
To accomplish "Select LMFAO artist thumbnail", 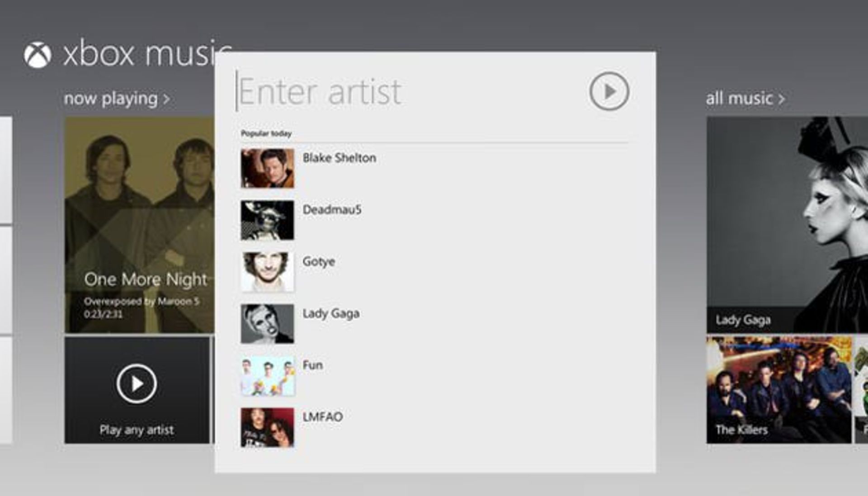I will pyautogui.click(x=267, y=427).
